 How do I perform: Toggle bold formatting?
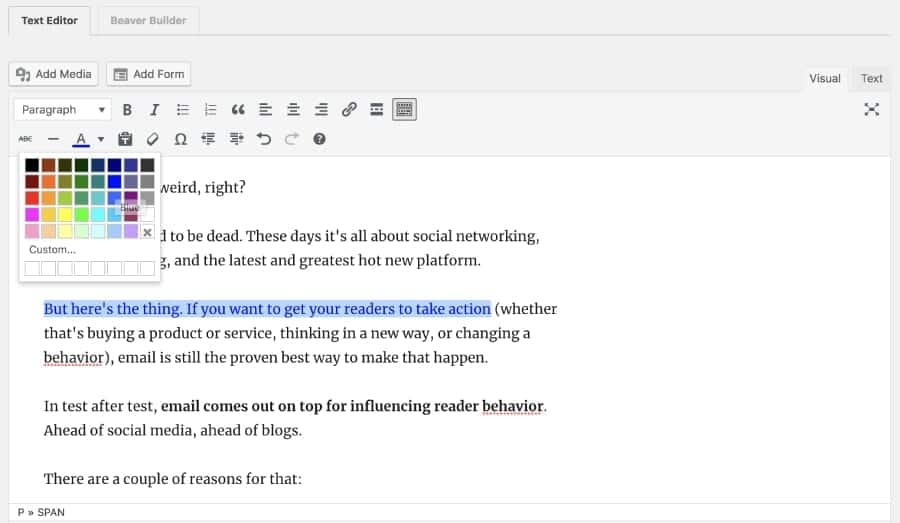[127, 110]
